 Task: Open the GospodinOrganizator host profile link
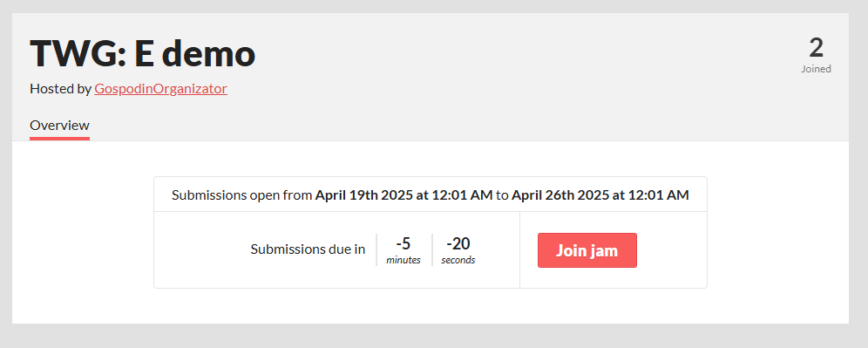(x=160, y=89)
